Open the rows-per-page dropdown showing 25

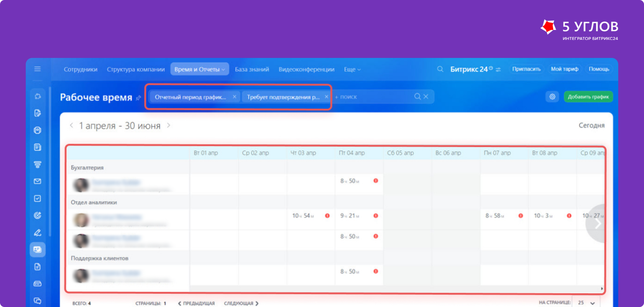tap(586, 302)
